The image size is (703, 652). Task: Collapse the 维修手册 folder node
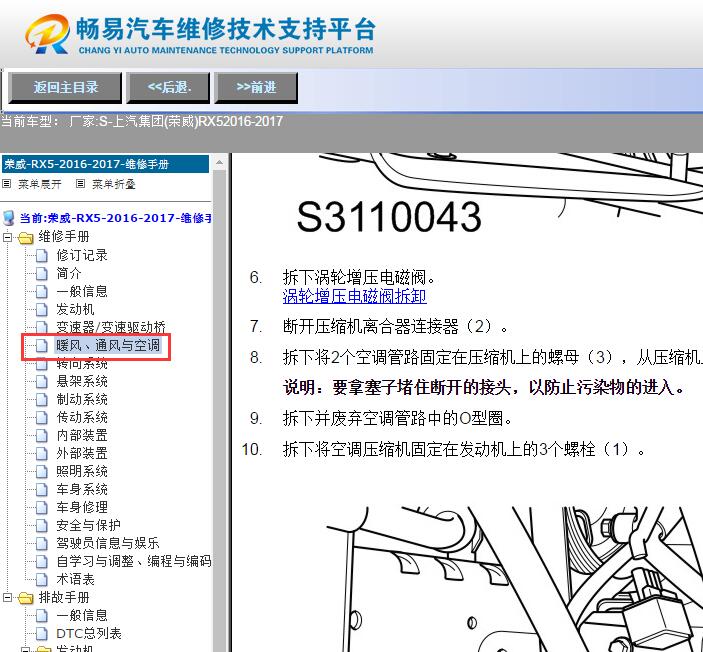[7, 237]
